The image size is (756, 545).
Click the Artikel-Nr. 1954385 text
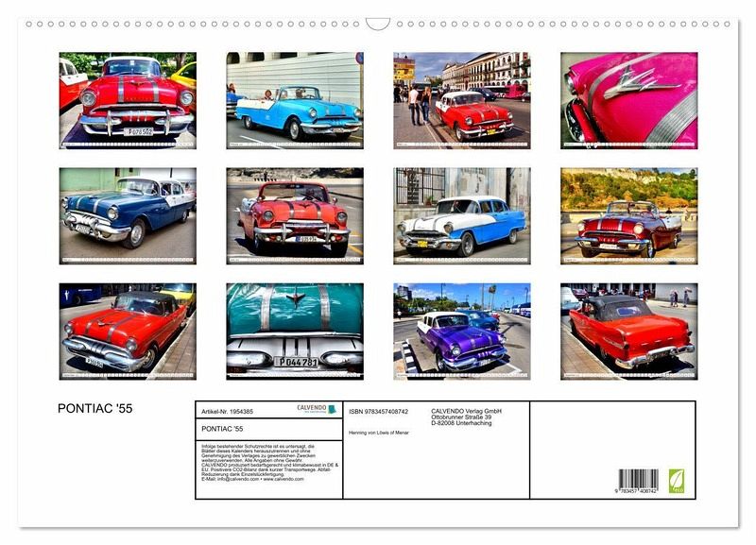227,412
